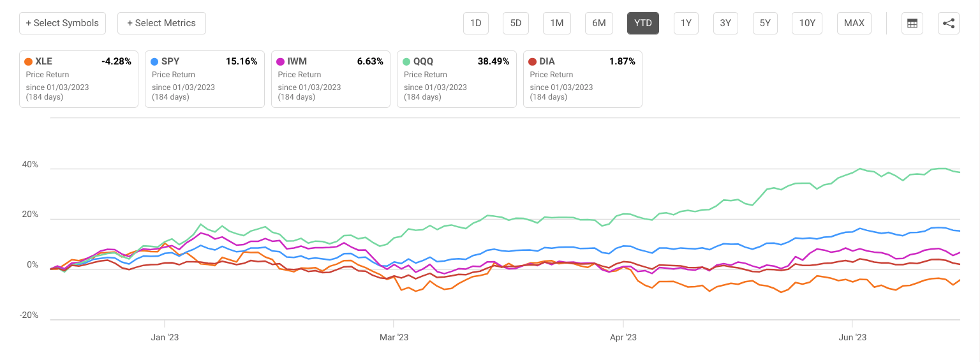The height and width of the screenshot is (362, 980).
Task: Click 'Price Return' in the QQQ card
Action: (425, 75)
